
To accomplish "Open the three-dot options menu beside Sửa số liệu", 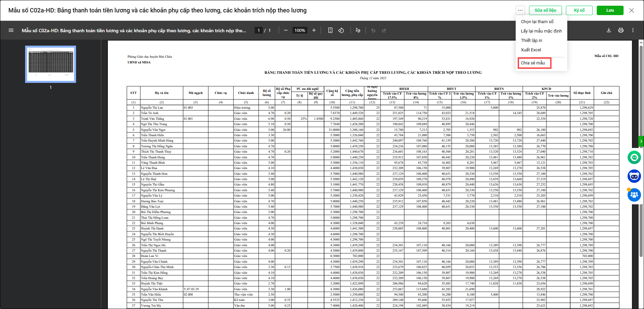I will (x=520, y=10).
